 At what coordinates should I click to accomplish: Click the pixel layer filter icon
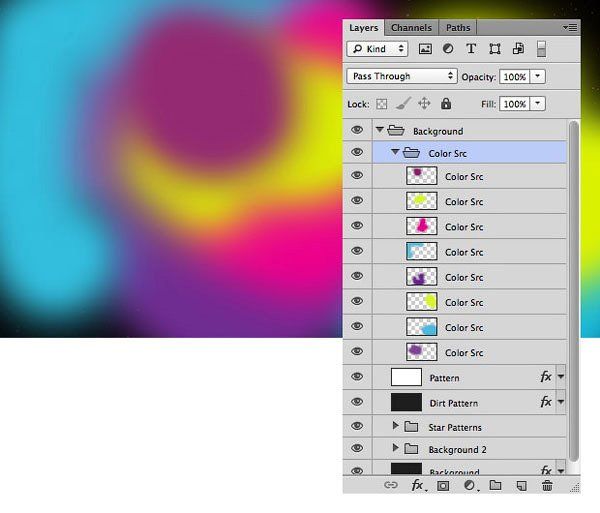425,49
